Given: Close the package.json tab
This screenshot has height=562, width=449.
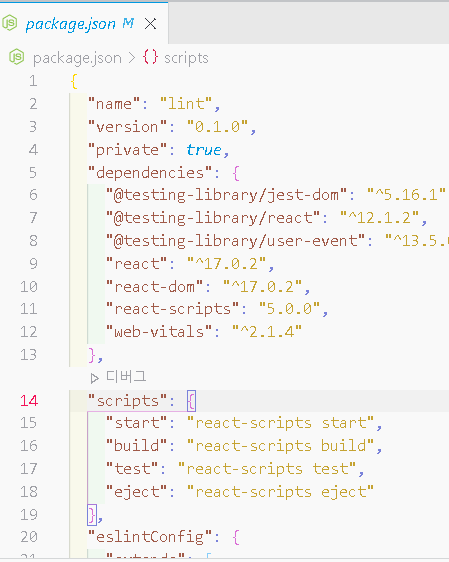Looking at the screenshot, I should point(150,24).
